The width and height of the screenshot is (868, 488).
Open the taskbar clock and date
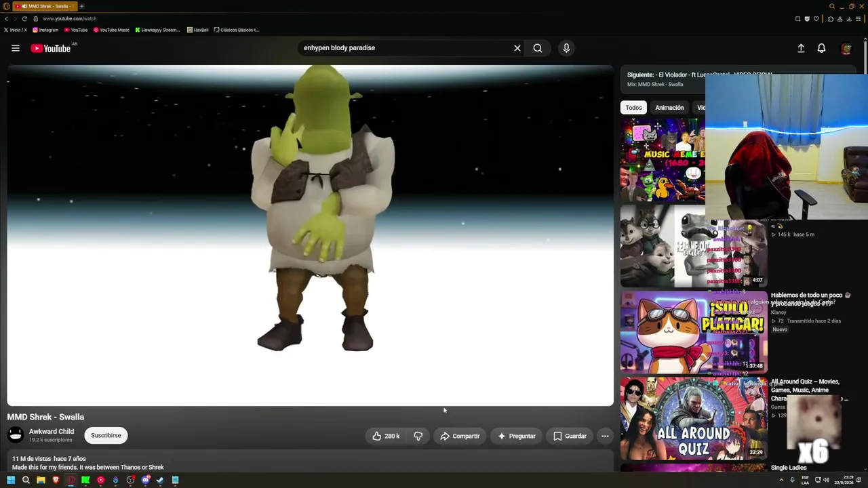[844, 481]
